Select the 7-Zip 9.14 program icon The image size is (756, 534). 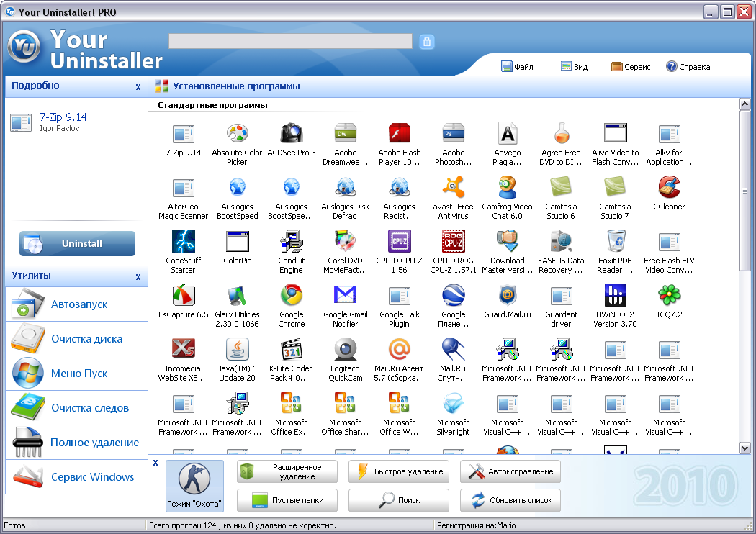[x=183, y=134]
